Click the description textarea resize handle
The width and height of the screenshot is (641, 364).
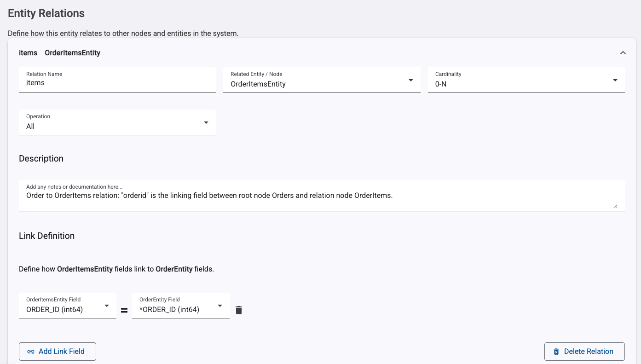615,206
